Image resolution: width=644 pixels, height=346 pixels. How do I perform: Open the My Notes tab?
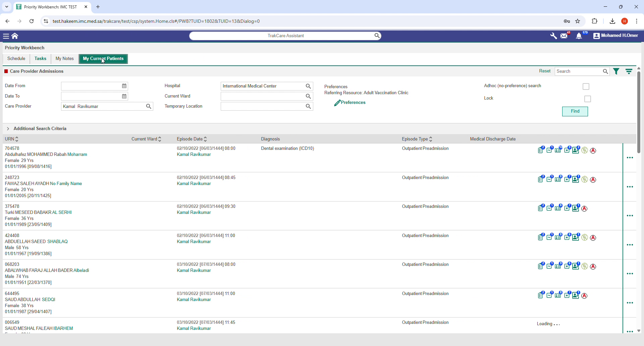(x=64, y=59)
